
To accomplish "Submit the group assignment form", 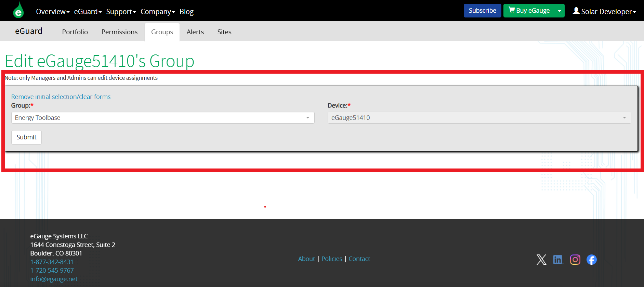I will 26,137.
